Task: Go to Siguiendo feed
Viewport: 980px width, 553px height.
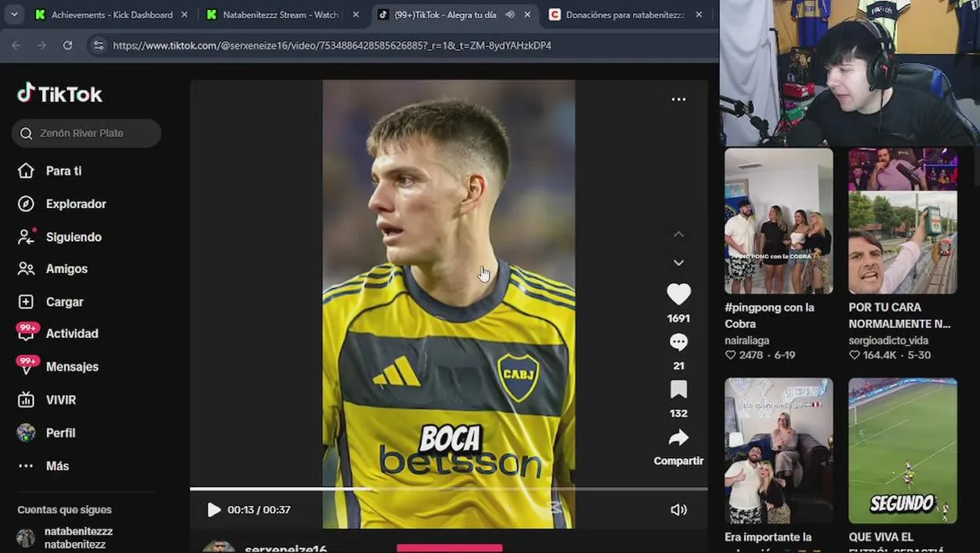Action: coord(60,237)
